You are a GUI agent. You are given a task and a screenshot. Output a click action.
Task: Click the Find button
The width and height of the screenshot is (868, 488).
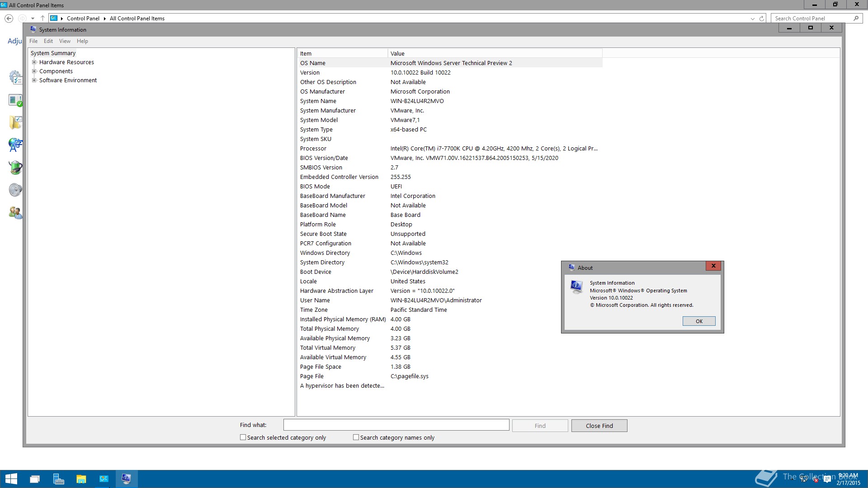tap(540, 426)
